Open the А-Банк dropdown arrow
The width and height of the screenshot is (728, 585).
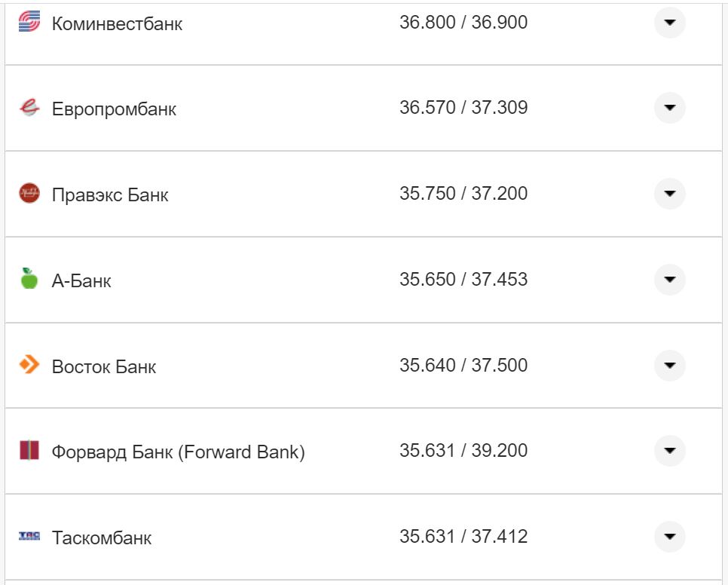[669, 280]
